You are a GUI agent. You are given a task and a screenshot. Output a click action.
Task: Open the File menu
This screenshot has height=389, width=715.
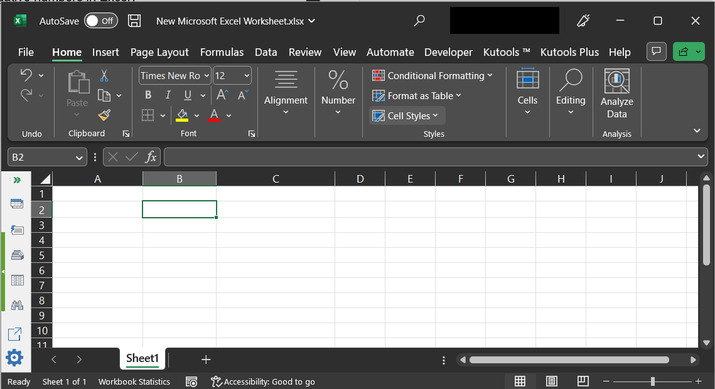(x=26, y=52)
